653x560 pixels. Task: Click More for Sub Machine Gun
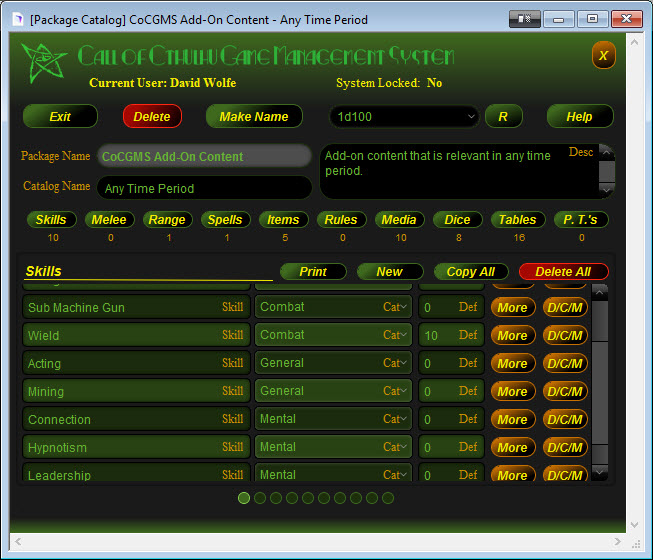coord(513,307)
